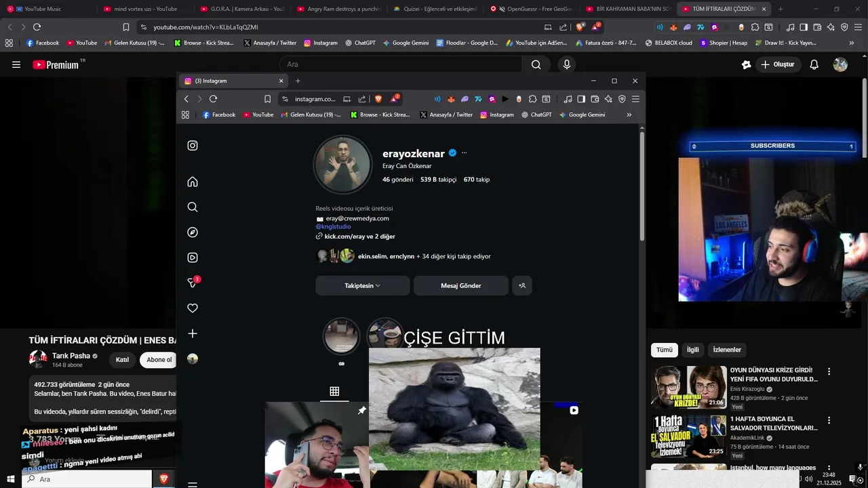View 670 takip following list
This screenshot has height=488, width=868.
477,180
